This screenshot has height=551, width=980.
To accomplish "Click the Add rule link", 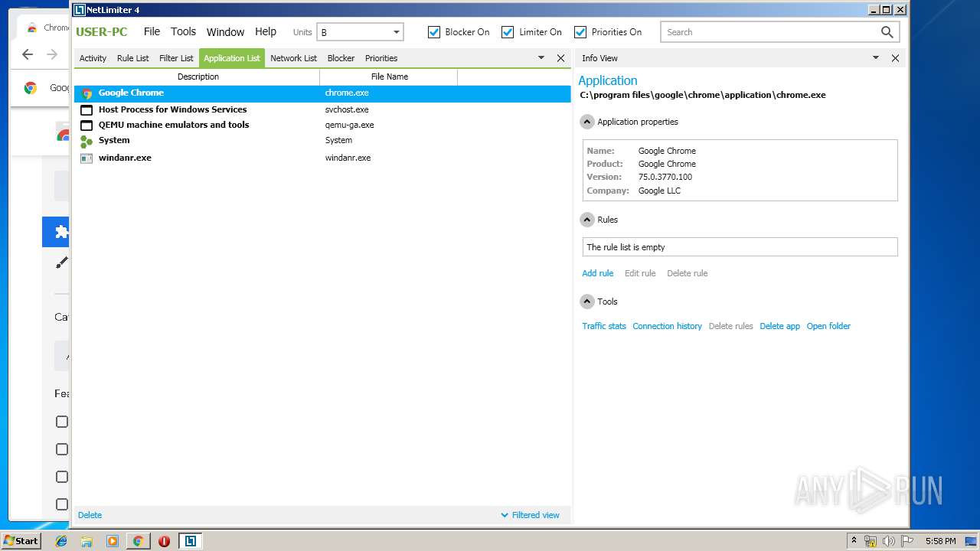I will point(598,273).
